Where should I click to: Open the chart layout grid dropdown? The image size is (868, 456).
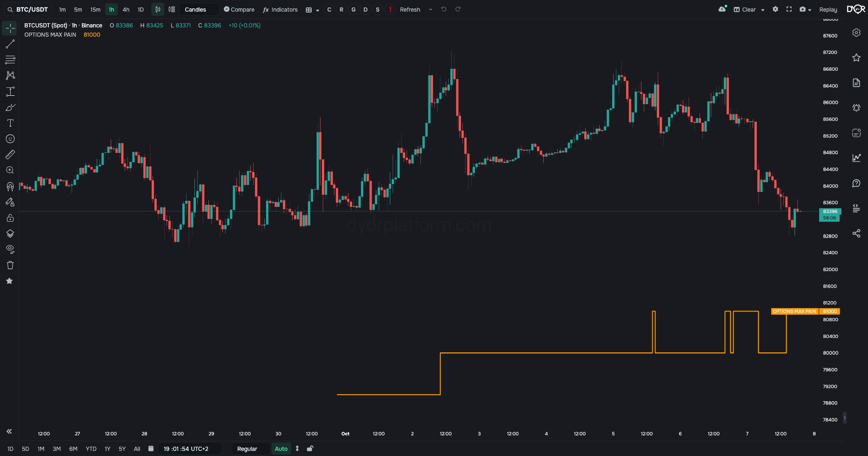[x=312, y=10]
